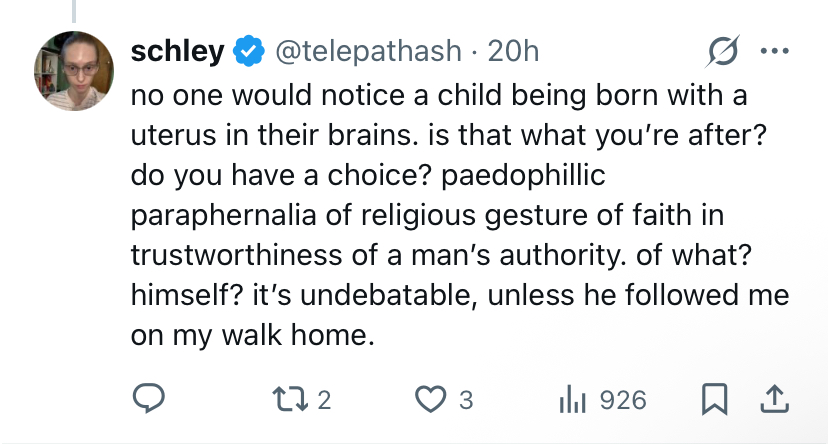828x444 pixels.
Task: Click the 926 views count
Action: click(623, 400)
